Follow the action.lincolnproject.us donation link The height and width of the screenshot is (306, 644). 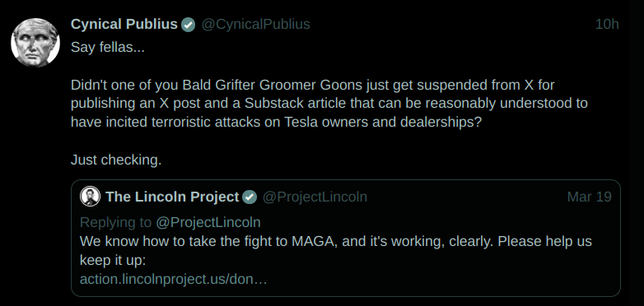[173, 280]
